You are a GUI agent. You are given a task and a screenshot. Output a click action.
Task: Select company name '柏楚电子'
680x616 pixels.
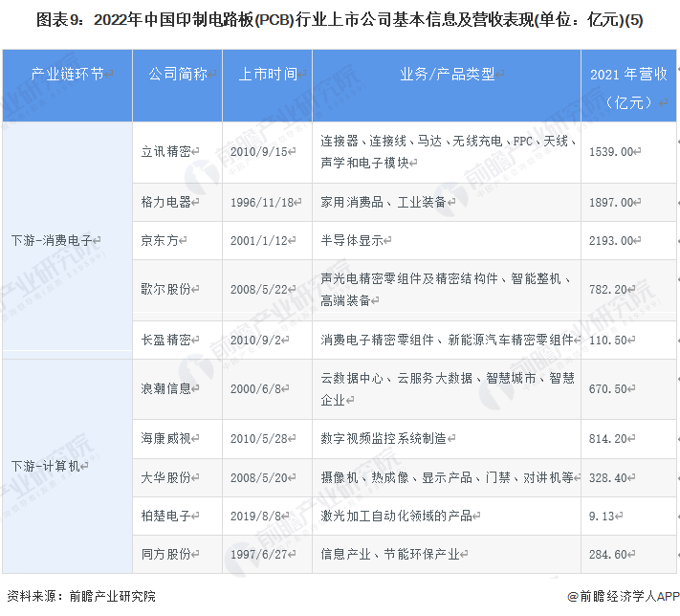point(166,516)
